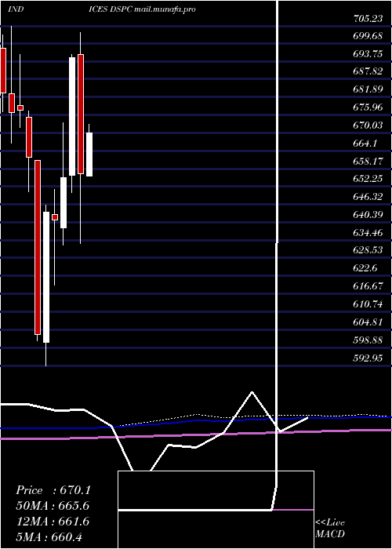
Task: Click the 598.88 price axis label
Action: click(368, 340)
